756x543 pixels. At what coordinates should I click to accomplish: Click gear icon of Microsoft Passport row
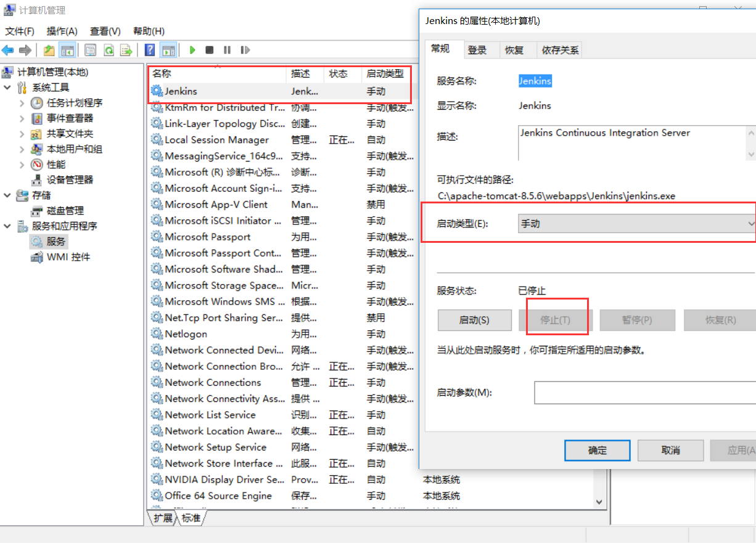click(x=157, y=237)
